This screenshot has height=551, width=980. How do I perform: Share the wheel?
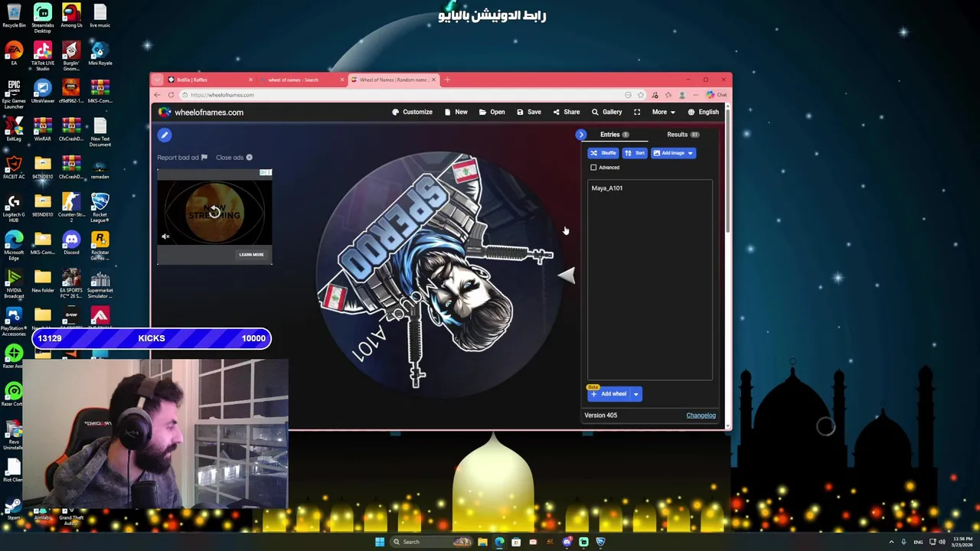click(567, 112)
